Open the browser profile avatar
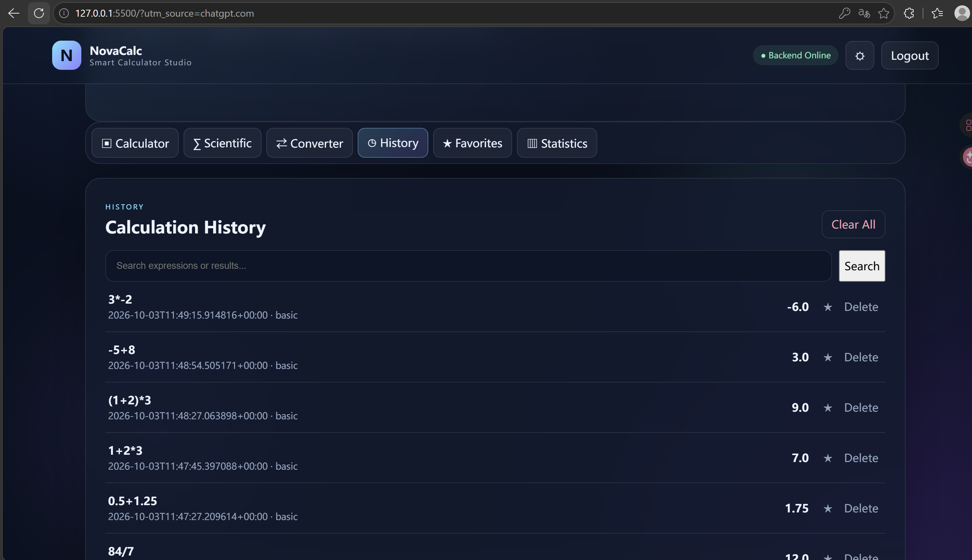 click(962, 14)
